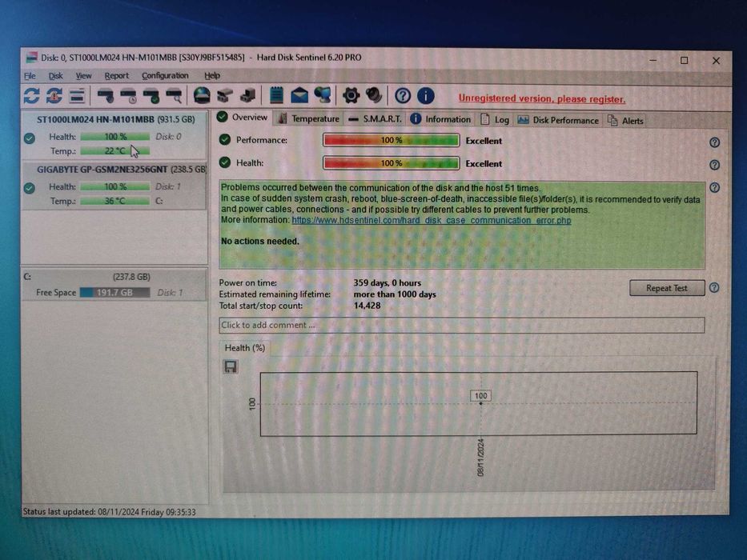The height and width of the screenshot is (560, 747).
Task: Click the '14,428' start/stop count value
Action: [x=367, y=306]
